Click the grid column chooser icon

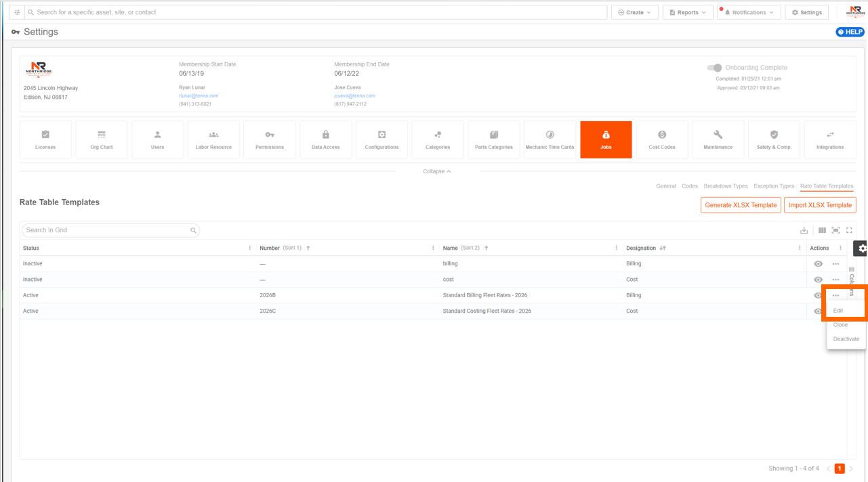click(822, 230)
